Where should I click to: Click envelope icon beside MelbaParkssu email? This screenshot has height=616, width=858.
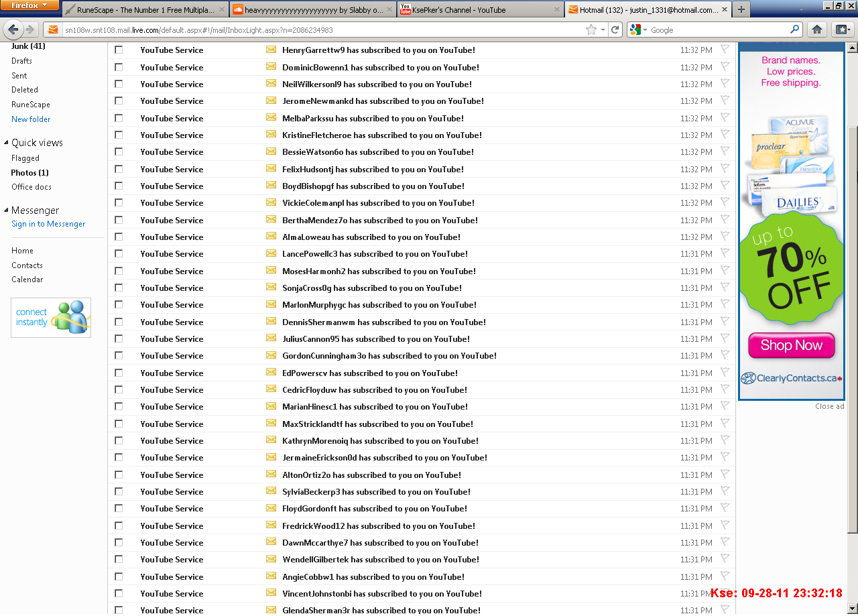[x=271, y=117]
